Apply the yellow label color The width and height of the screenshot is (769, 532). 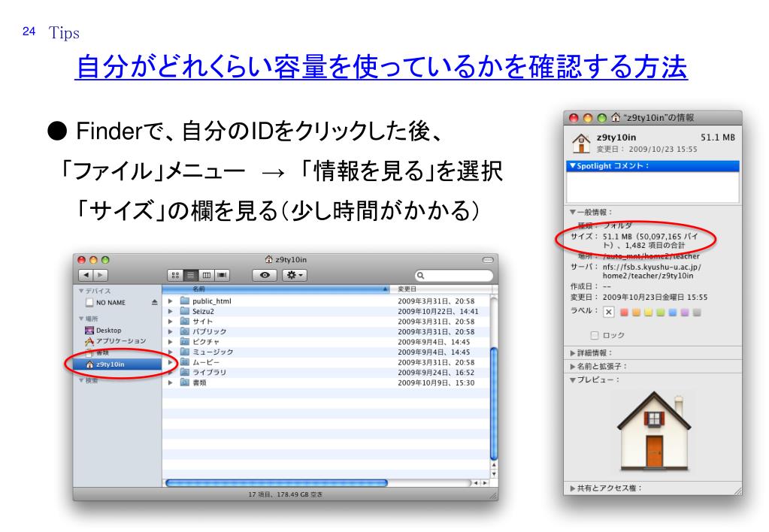649,313
